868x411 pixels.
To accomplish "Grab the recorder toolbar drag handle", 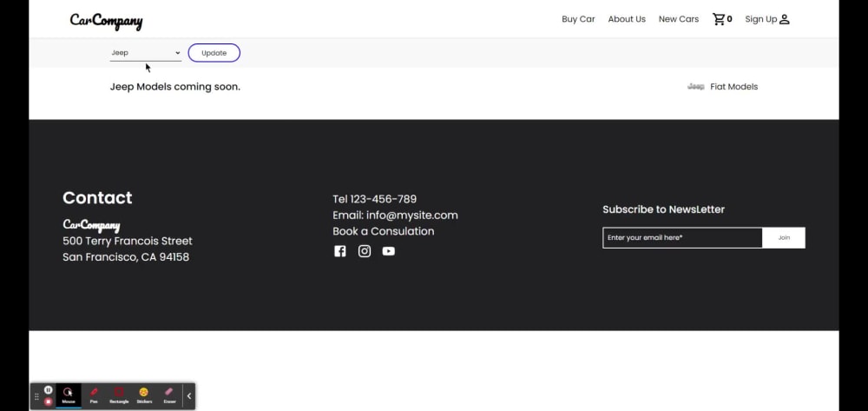I will 36,396.
